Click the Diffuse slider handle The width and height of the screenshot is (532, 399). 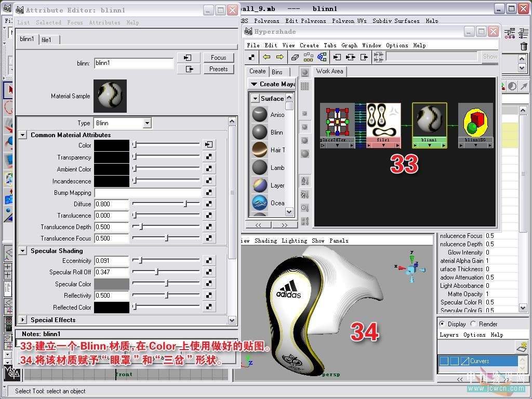(185, 204)
